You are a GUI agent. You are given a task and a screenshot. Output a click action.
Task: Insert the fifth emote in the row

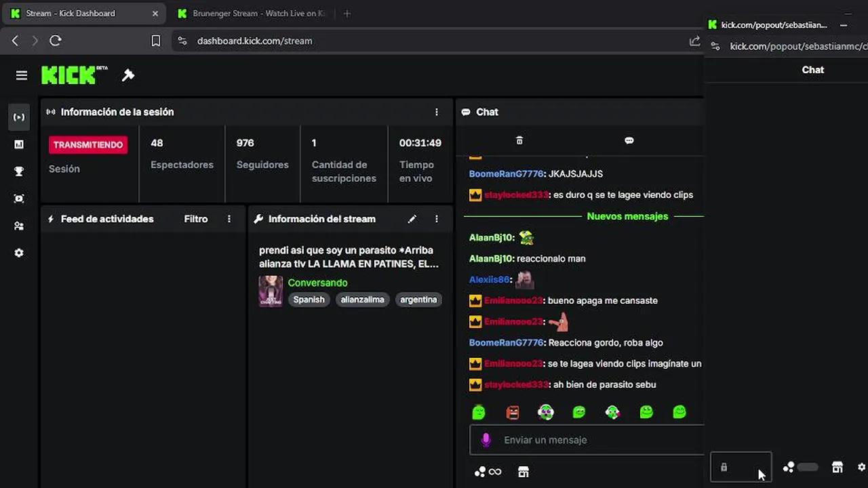coord(612,411)
